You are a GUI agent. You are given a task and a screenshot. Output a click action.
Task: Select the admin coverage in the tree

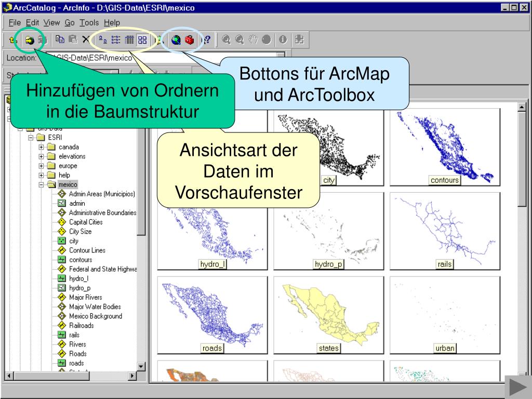click(x=77, y=204)
